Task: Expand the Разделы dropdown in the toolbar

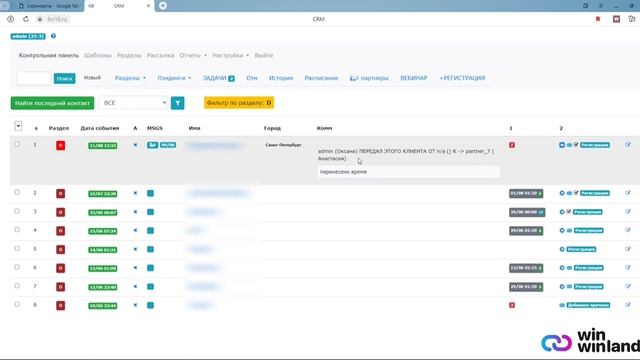Action: click(x=130, y=78)
